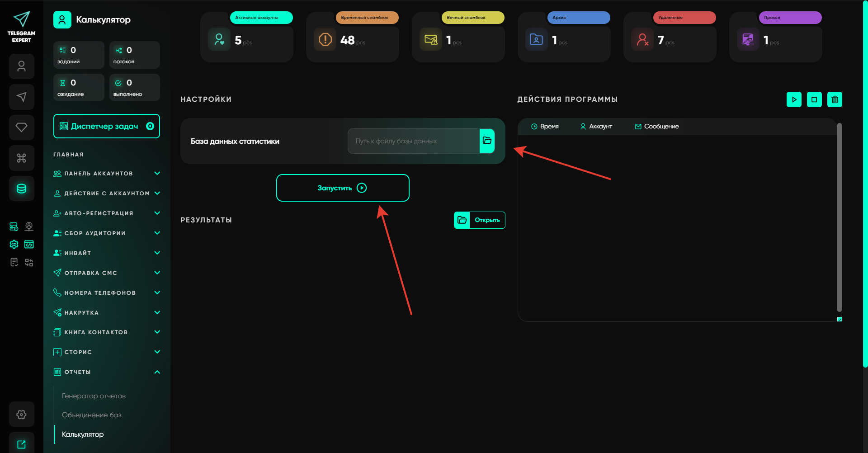Click the program actions log scrollbar
868x453 pixels.
[x=839, y=217]
